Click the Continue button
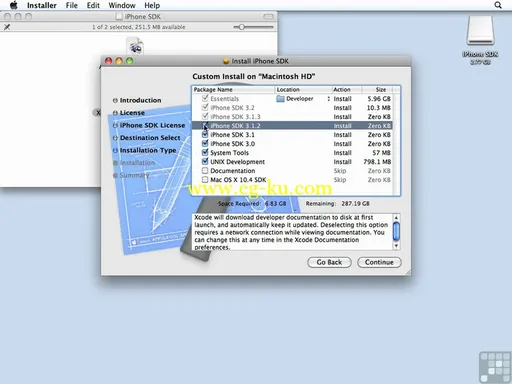The image size is (512, 384). (379, 262)
